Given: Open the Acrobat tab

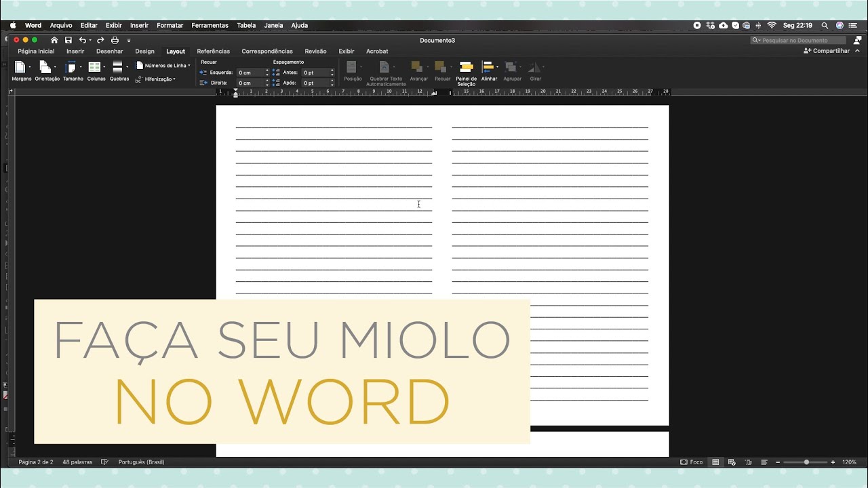Looking at the screenshot, I should (377, 52).
